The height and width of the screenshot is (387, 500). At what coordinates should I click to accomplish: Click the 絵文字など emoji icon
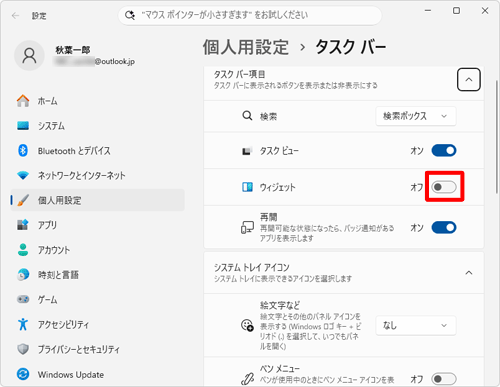(247, 325)
